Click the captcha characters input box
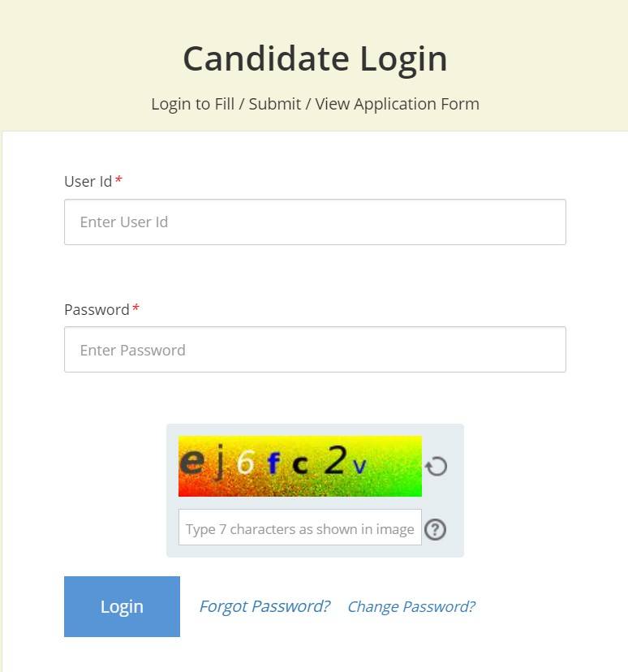The height and width of the screenshot is (672, 628). [299, 528]
